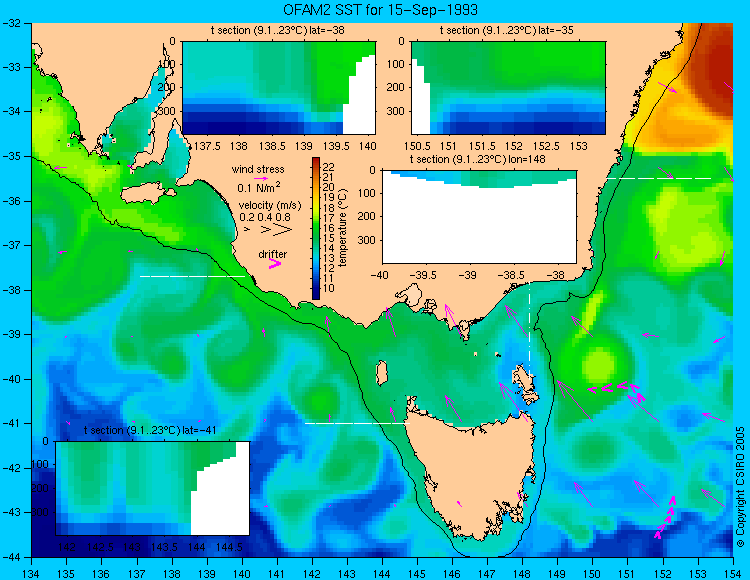Click main longitude axis label "154"
Screen dimensions: 750x580
click(734, 574)
